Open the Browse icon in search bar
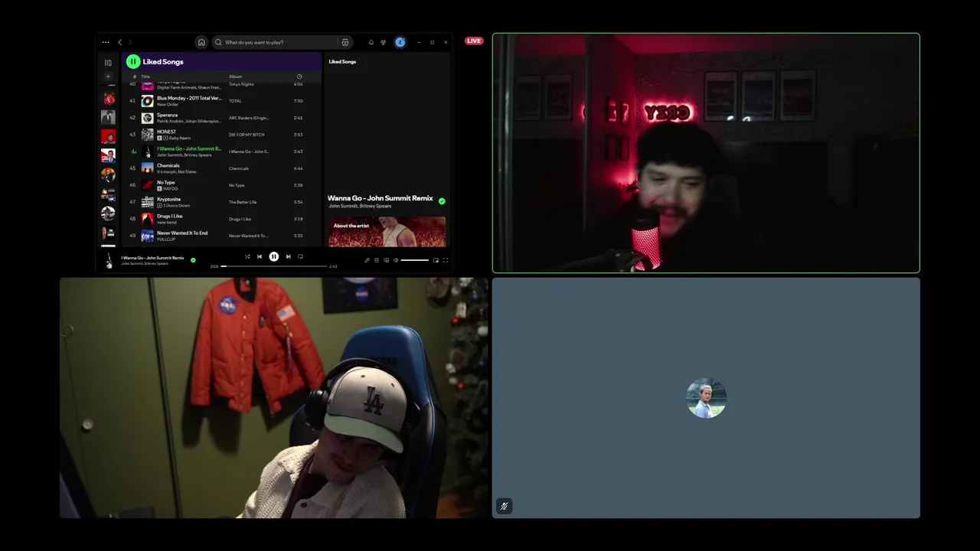The width and height of the screenshot is (980, 551). click(x=345, y=42)
